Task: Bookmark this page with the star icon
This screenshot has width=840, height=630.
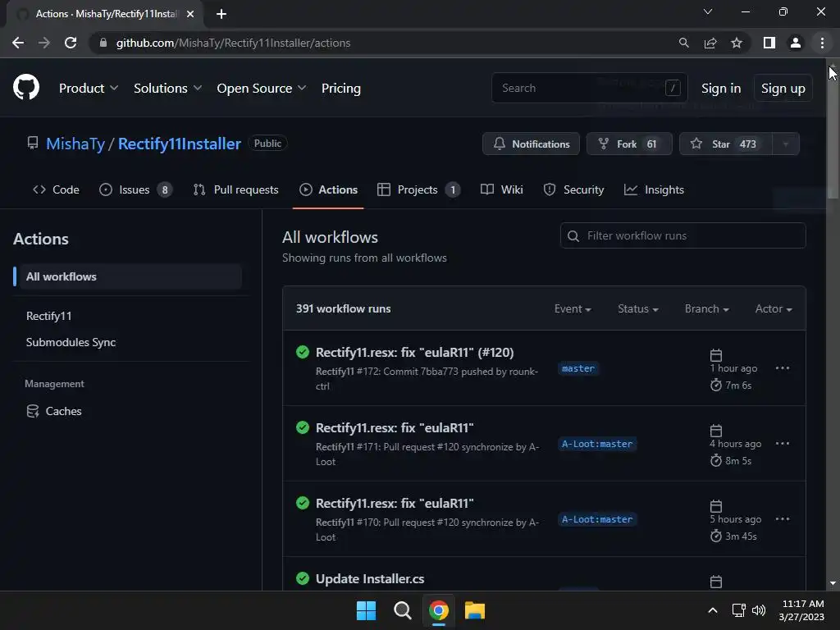Action: (x=737, y=43)
